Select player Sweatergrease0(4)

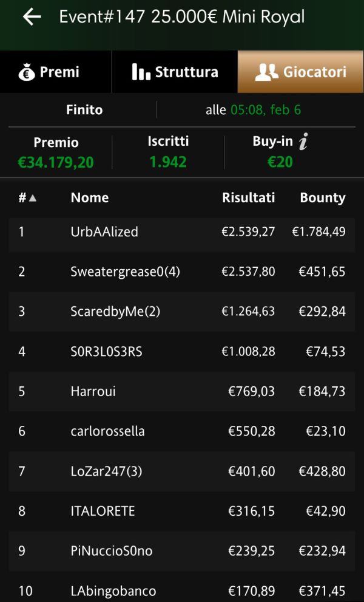[x=182, y=272]
